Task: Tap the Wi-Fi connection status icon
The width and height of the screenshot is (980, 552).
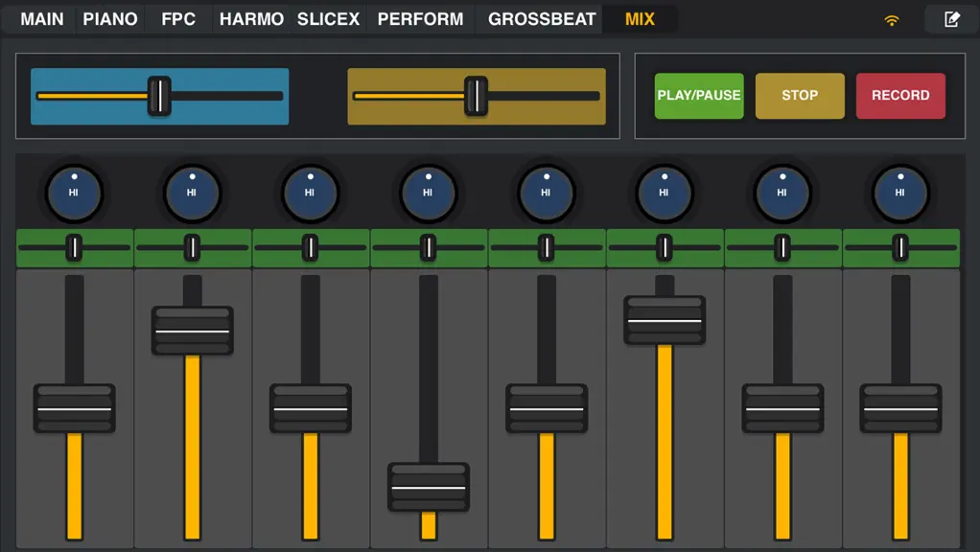Action: point(891,20)
